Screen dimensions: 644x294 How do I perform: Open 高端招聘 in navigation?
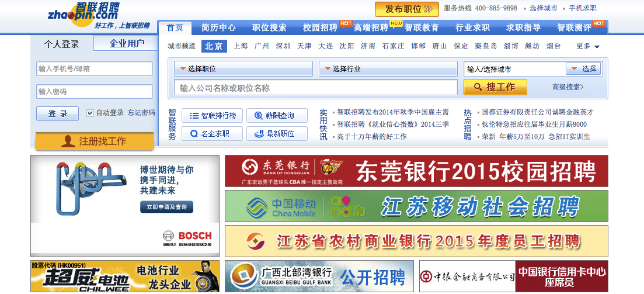pos(371,27)
